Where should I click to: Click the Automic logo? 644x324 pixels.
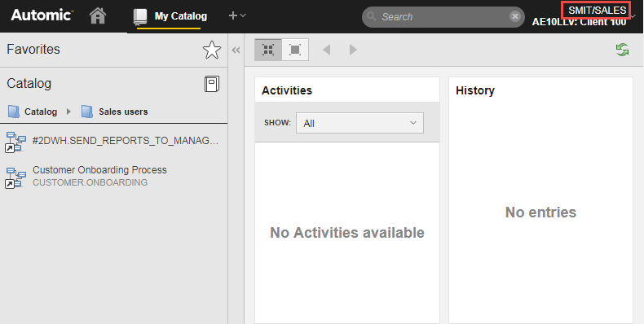click(42, 15)
